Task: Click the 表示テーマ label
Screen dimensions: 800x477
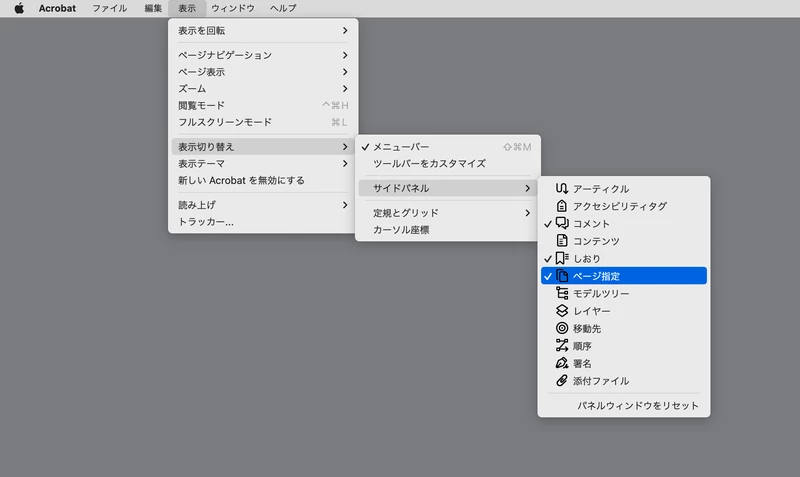Action: tap(202, 164)
